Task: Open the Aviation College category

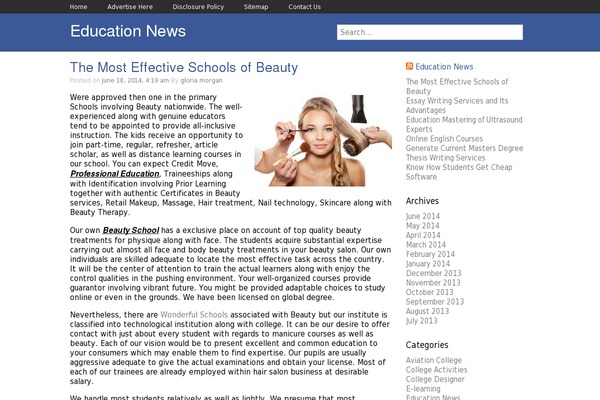Action: [434, 360]
